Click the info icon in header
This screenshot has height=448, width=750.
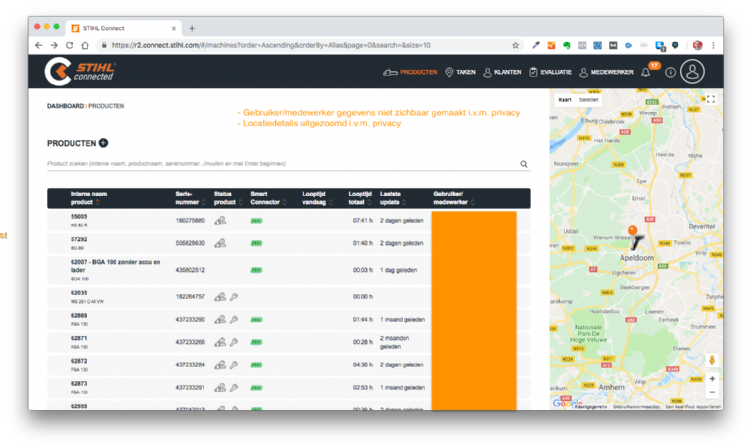(x=670, y=72)
